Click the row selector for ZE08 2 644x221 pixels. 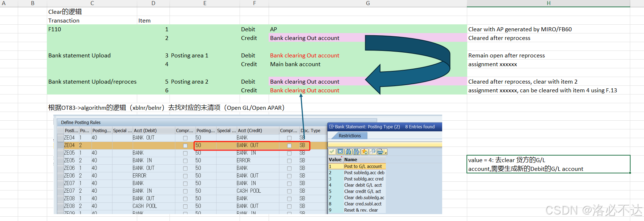(60, 206)
